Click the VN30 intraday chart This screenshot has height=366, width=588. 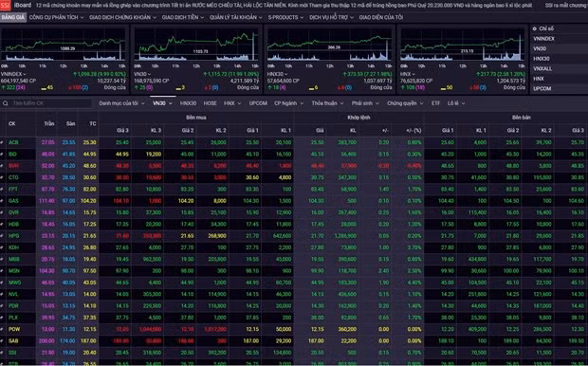(x=196, y=45)
